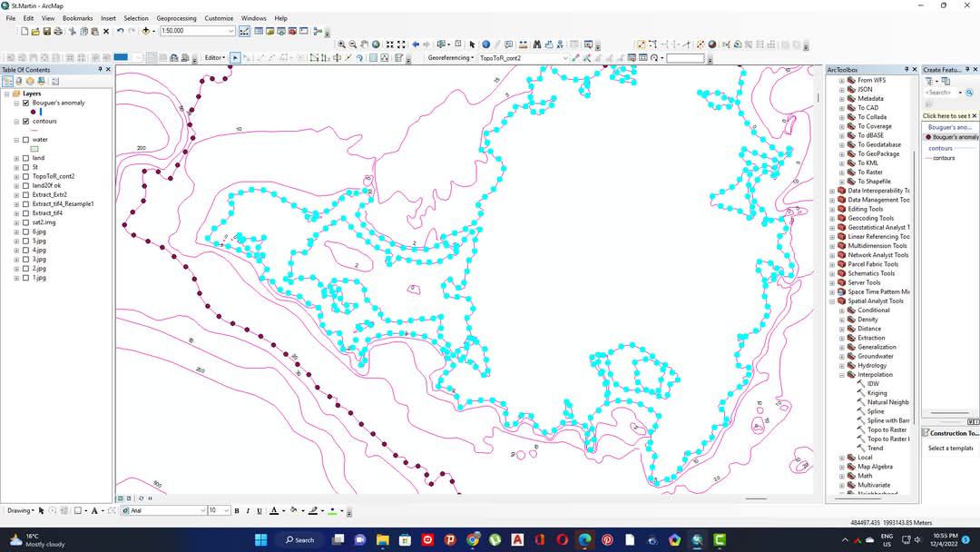Click the New map document icon
980x552 pixels.
point(24,31)
